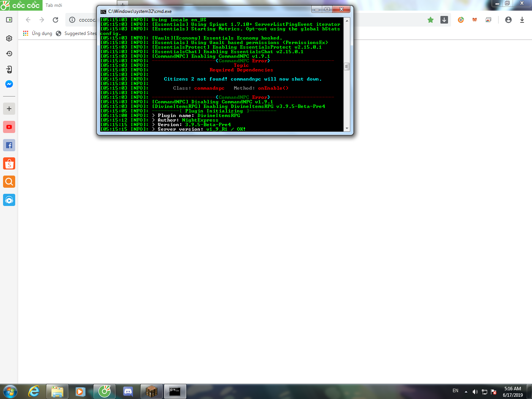Select the Tab mới tab
The height and width of the screenshot is (399, 532).
(54, 5)
